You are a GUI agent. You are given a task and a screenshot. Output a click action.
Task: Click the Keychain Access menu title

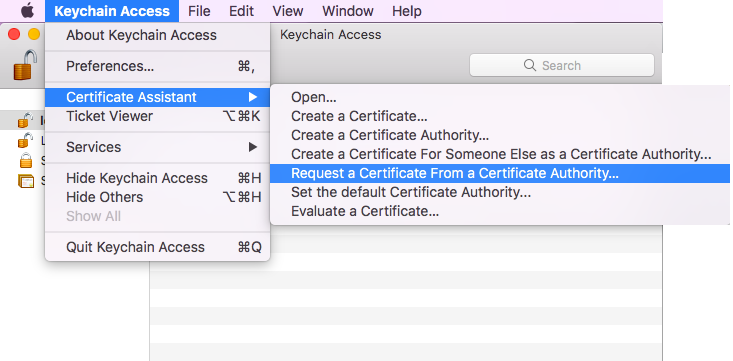pos(112,11)
